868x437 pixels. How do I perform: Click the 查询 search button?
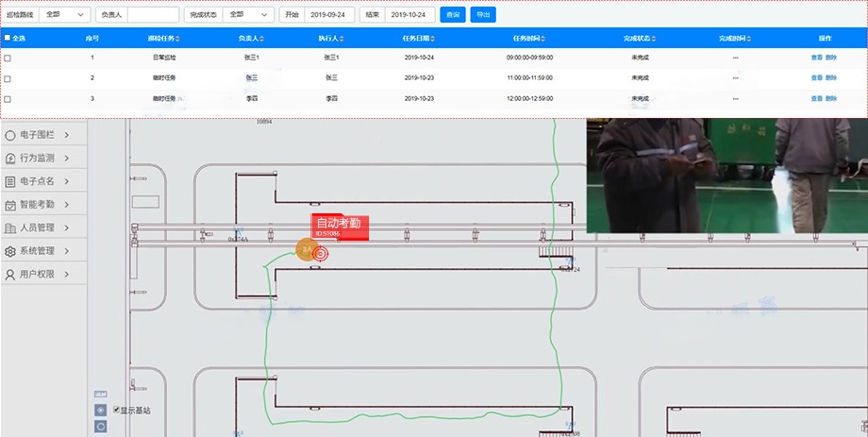click(453, 15)
